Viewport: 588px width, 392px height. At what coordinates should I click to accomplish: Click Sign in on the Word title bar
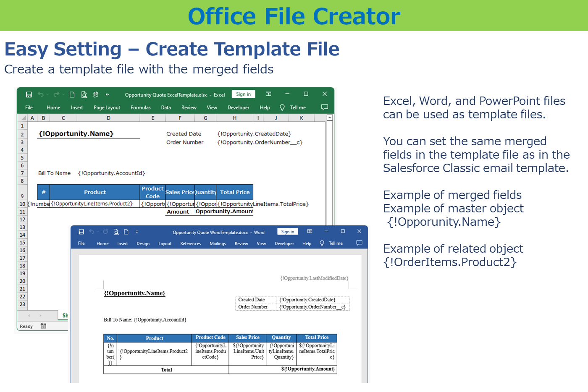click(x=288, y=231)
